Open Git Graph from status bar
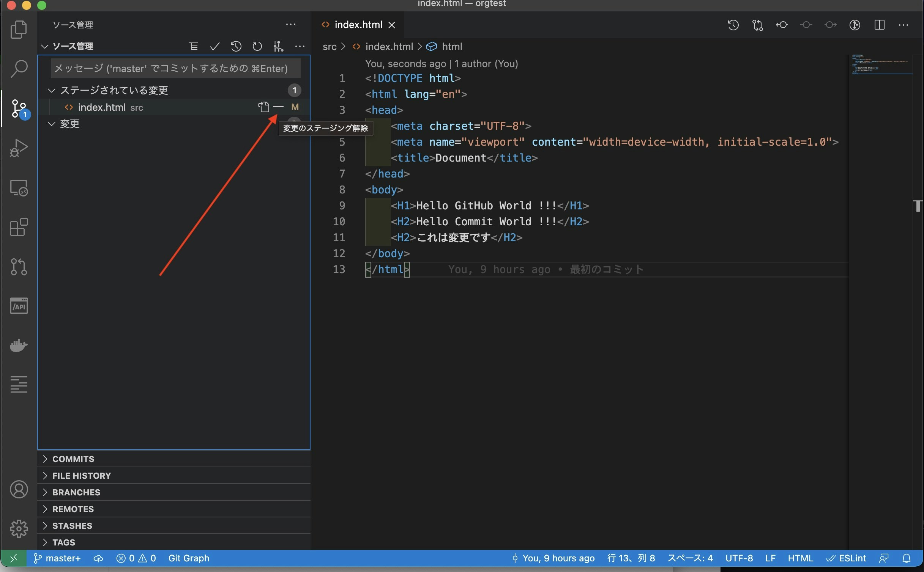This screenshot has height=572, width=924. coord(189,558)
